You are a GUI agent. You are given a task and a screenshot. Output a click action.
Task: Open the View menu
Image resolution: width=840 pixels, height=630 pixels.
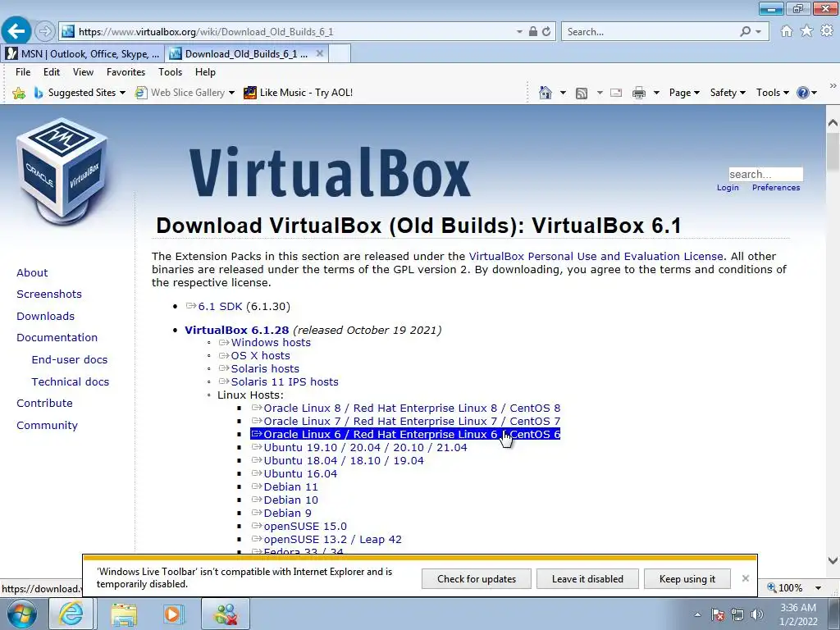click(83, 72)
